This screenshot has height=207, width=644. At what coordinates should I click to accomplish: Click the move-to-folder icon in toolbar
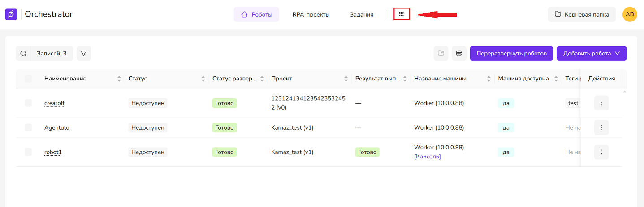441,54
